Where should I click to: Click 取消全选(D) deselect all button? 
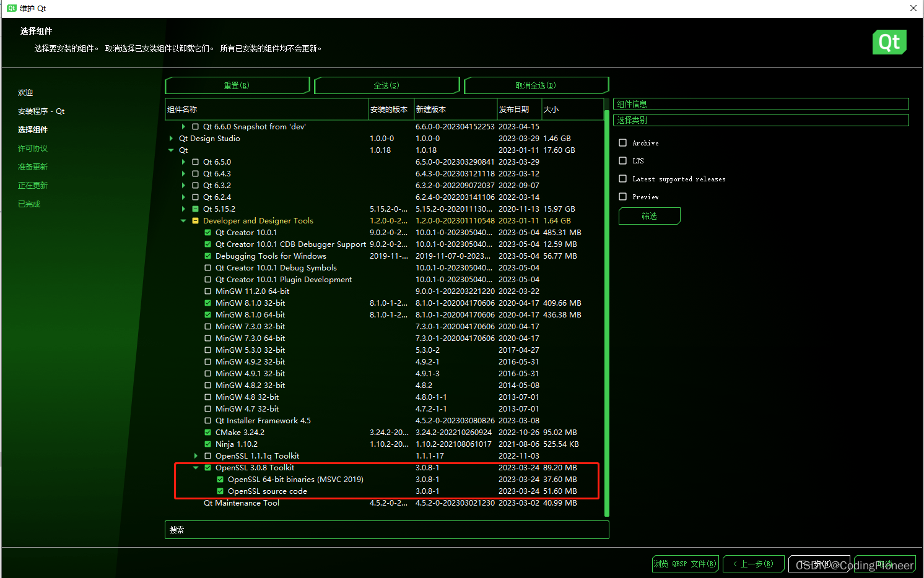pyautogui.click(x=536, y=85)
